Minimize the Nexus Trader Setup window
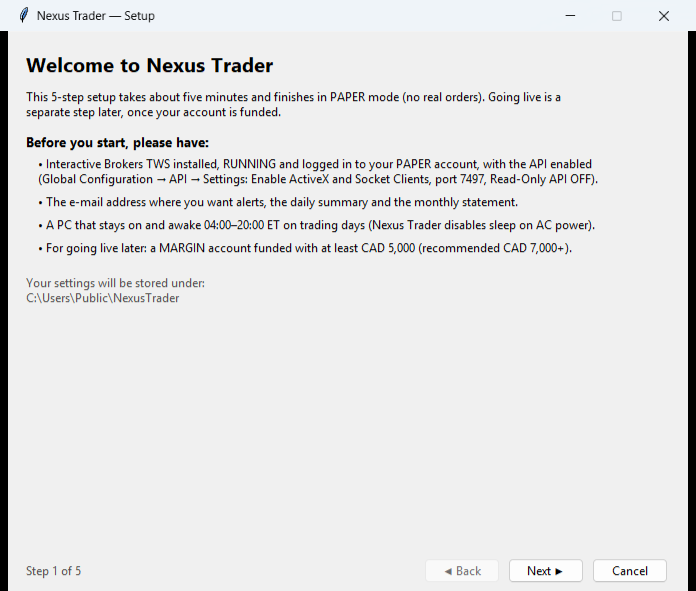 [570, 16]
